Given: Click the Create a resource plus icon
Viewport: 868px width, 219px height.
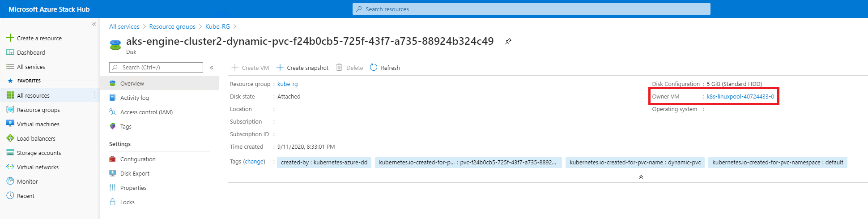Looking at the screenshot, I should click(10, 38).
